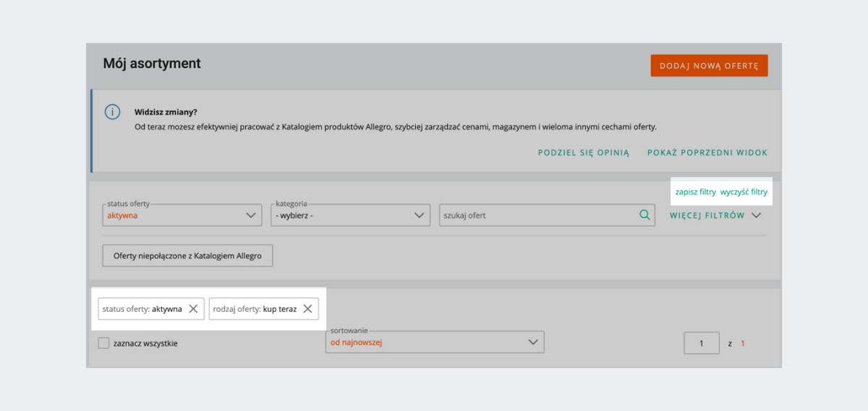Click POKAŻ POPRZEDNI WIDOK link
Screen dimensions: 868x411
pyautogui.click(x=707, y=153)
